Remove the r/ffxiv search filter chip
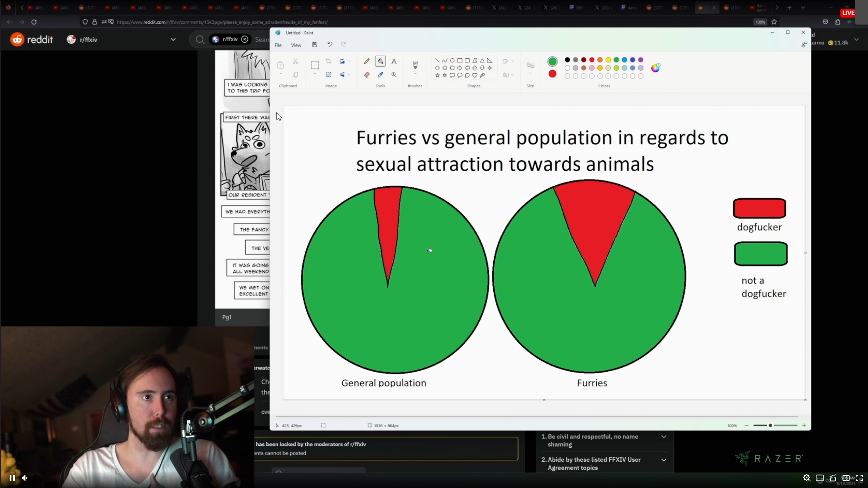The image size is (868, 488). tap(245, 39)
